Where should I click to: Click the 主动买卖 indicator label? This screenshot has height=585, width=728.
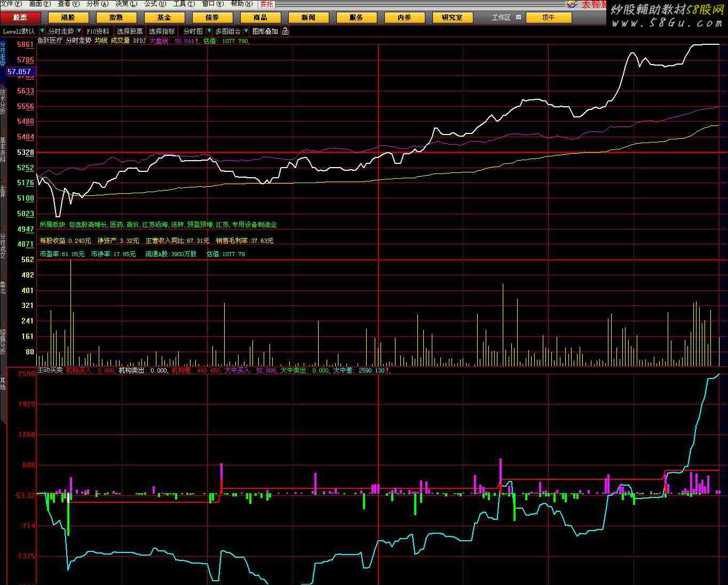tap(50, 370)
